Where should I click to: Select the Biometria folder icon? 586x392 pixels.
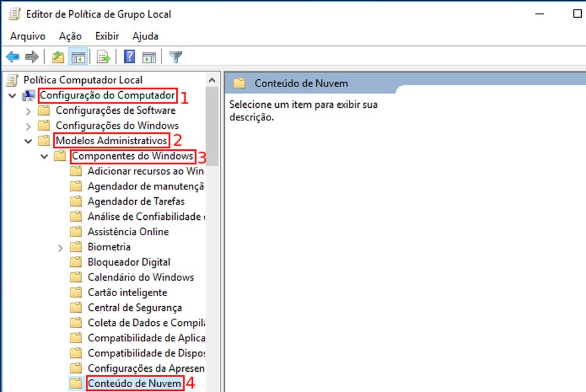[76, 247]
